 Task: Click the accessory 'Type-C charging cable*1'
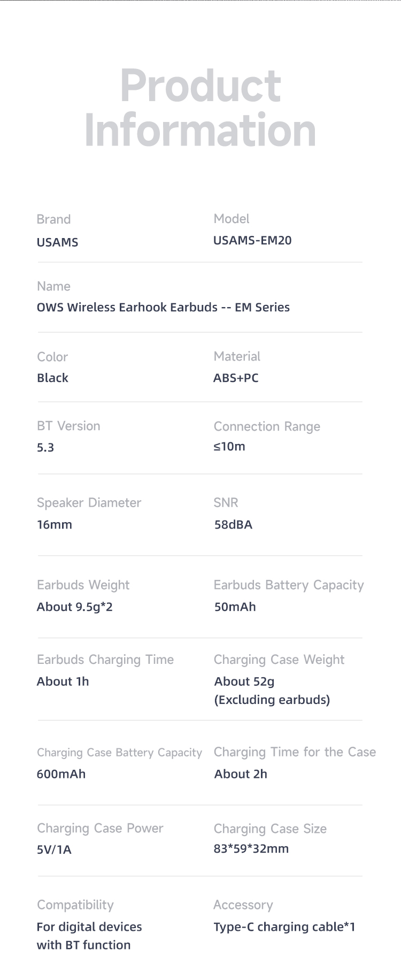[284, 927]
